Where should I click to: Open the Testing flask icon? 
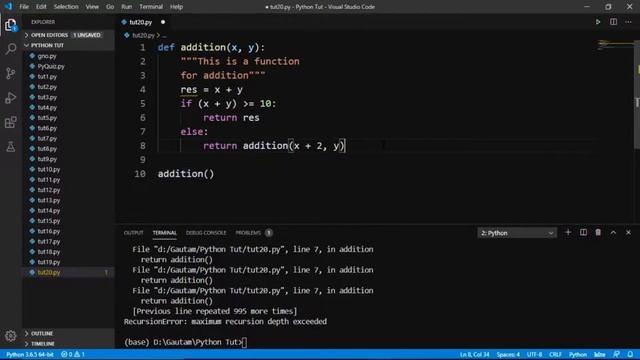pos(11,147)
